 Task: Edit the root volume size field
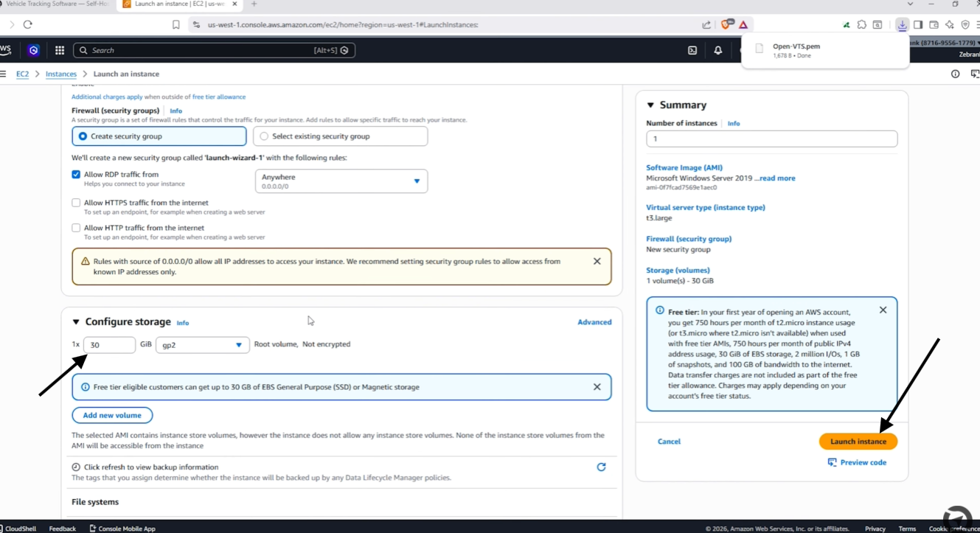[109, 345]
